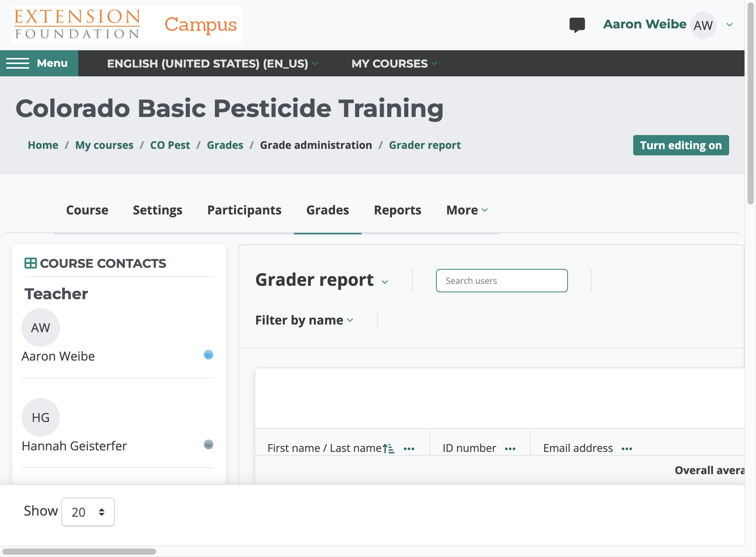Click the Extension Foundation Campus logo
Screen dimensions: 756x557
point(126,25)
